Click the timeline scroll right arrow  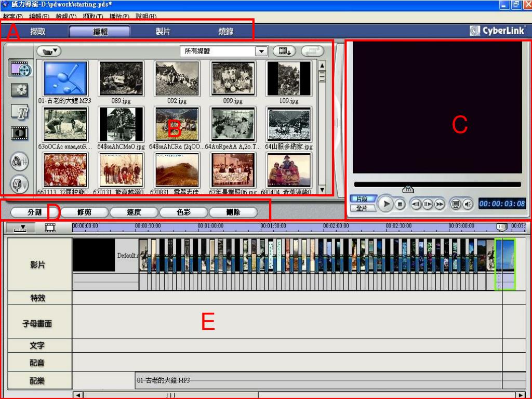tap(521, 395)
